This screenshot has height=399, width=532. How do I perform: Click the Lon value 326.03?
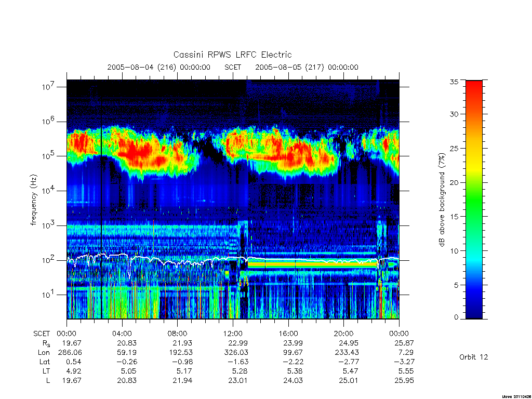pos(236,353)
